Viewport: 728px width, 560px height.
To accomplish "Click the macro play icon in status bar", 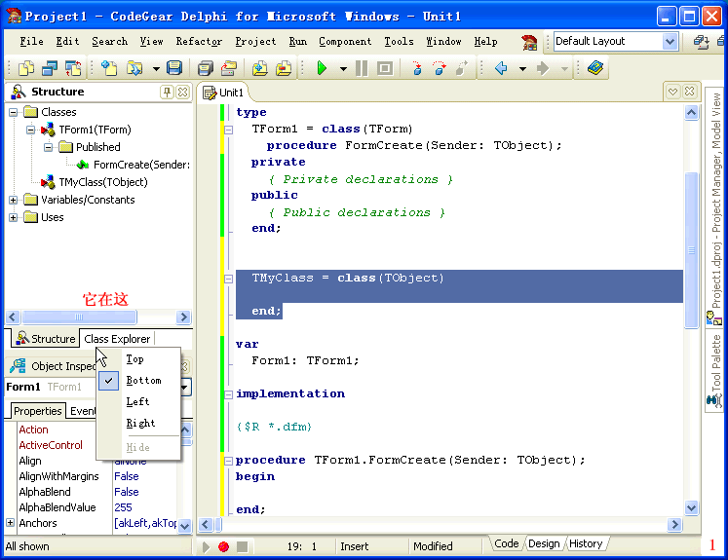I will click(x=206, y=546).
